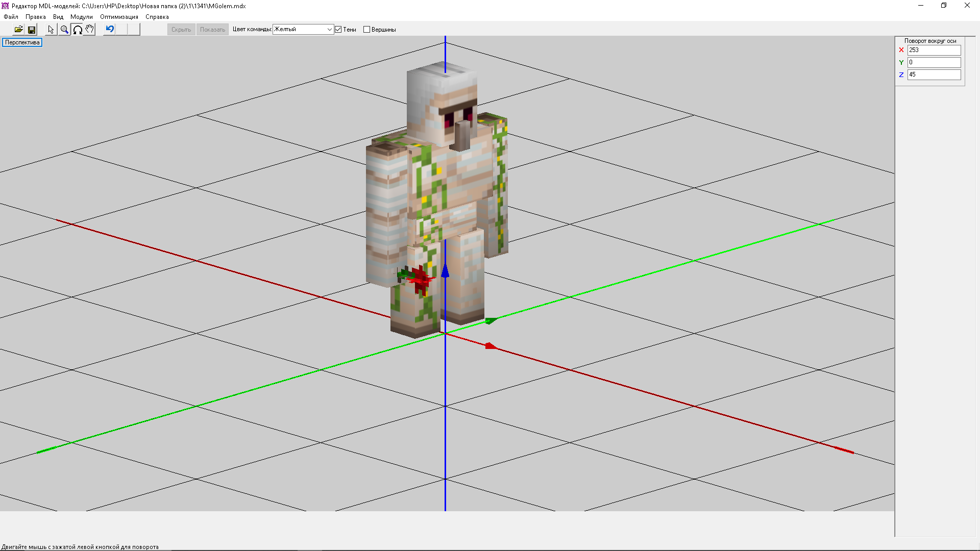Edit the Y rotation field value 0
The width and height of the screenshot is (980, 551).
(934, 62)
